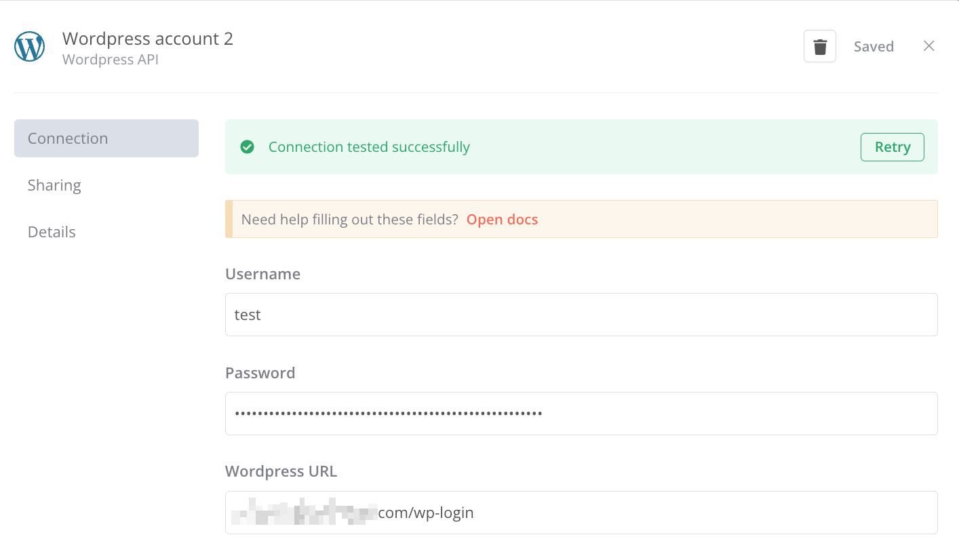The image size is (959, 560).
Task: Close the credential dialog with X
Action: [x=928, y=46]
